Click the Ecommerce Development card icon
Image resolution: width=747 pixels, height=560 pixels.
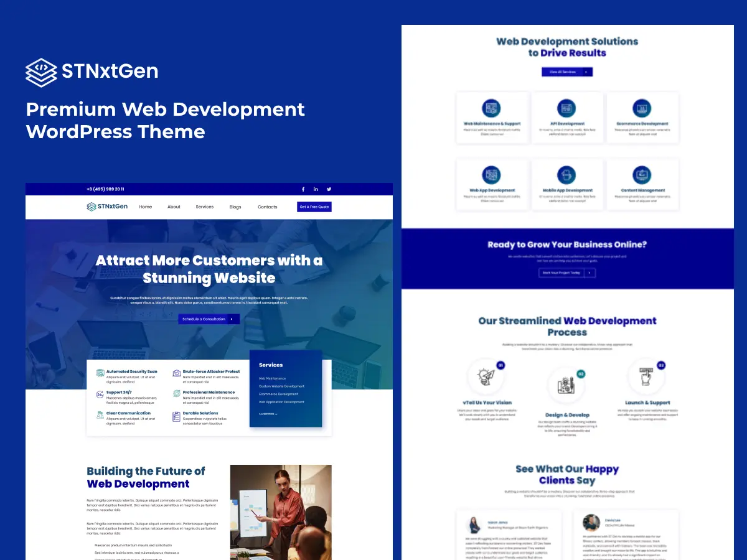coord(642,108)
